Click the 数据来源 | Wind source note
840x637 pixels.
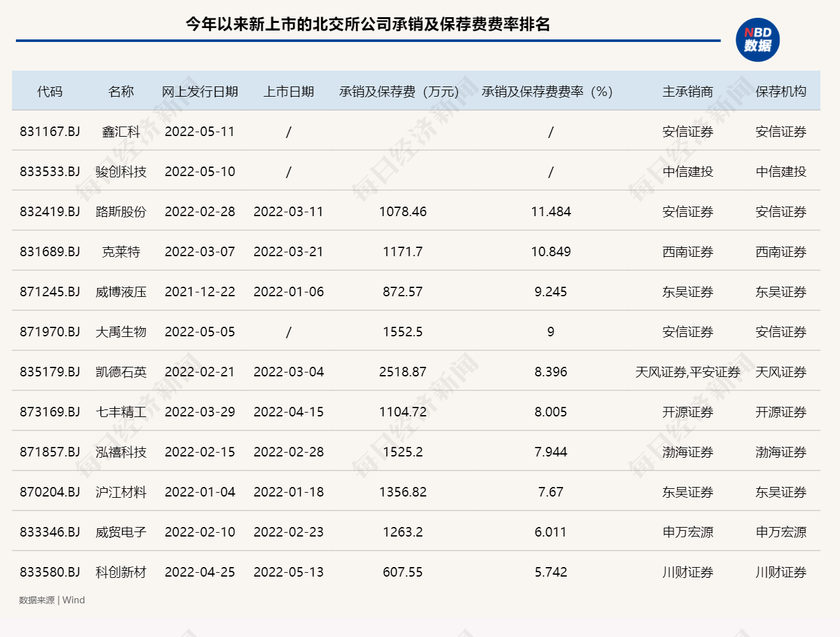coord(52,600)
